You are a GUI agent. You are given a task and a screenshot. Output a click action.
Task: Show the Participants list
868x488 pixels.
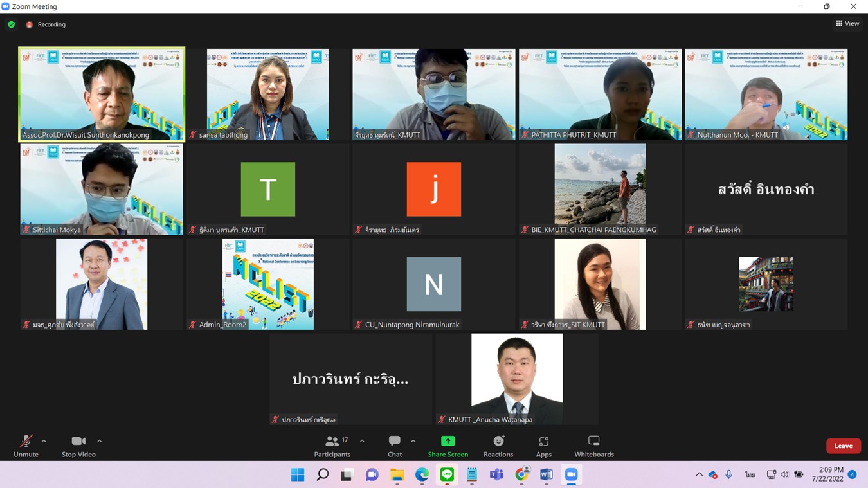point(332,446)
